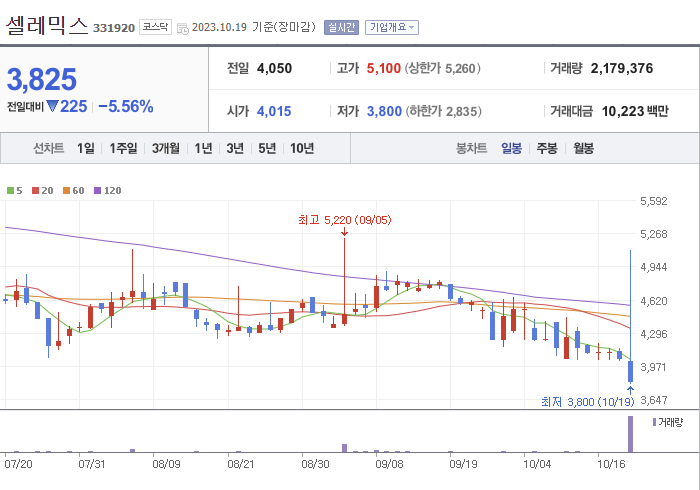Click the 거래량 volume legend square
Viewport: 700px width, 490px height.
pyautogui.click(x=654, y=422)
